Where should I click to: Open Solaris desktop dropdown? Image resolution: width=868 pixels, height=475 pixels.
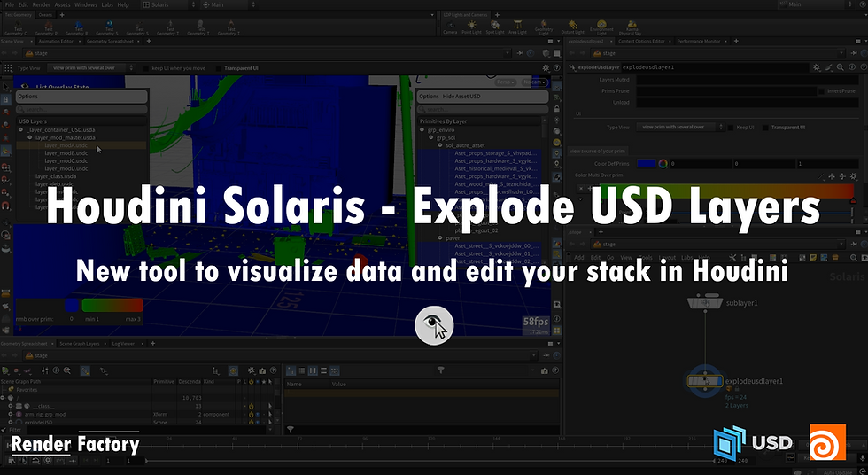pyautogui.click(x=168, y=4)
